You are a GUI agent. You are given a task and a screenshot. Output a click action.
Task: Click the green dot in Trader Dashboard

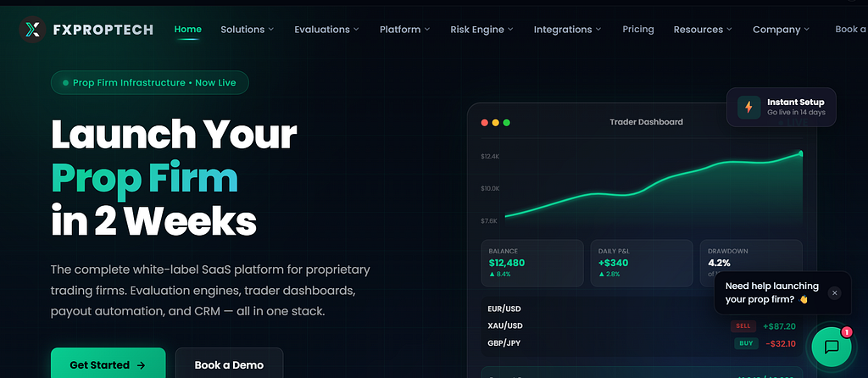click(507, 122)
